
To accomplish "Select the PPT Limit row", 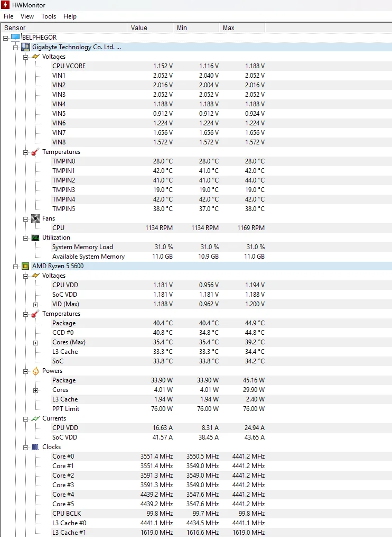I will pos(158,409).
